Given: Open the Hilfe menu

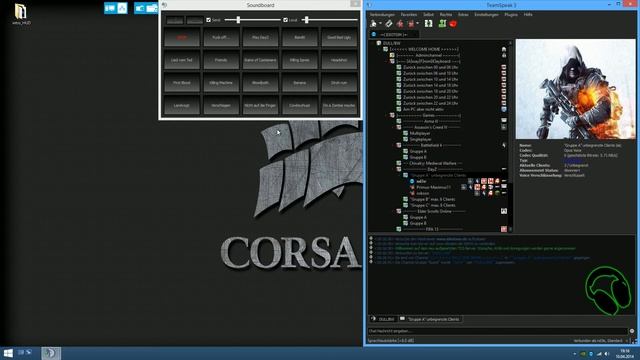Looking at the screenshot, I should 528,14.
